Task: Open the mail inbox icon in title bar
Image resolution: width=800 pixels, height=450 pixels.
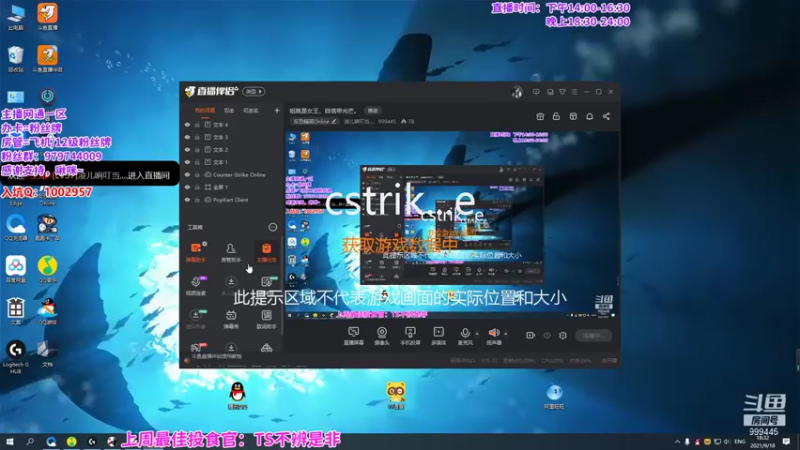Action: 550,92
